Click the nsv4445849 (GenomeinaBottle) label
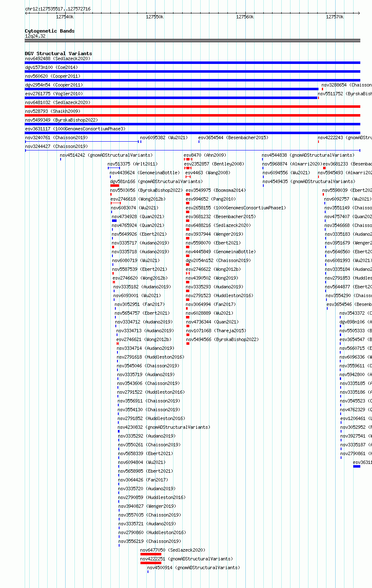372x588 pixels. pos(221,252)
